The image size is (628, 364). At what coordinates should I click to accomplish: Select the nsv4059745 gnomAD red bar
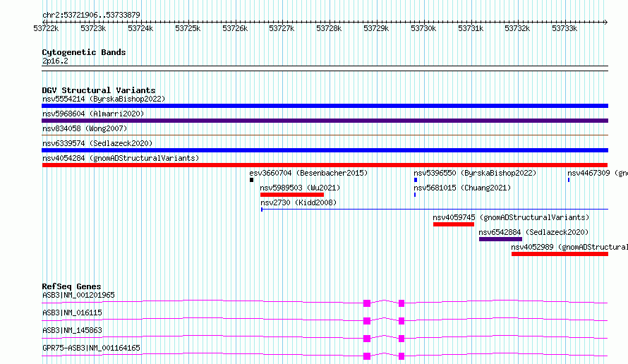(x=454, y=224)
